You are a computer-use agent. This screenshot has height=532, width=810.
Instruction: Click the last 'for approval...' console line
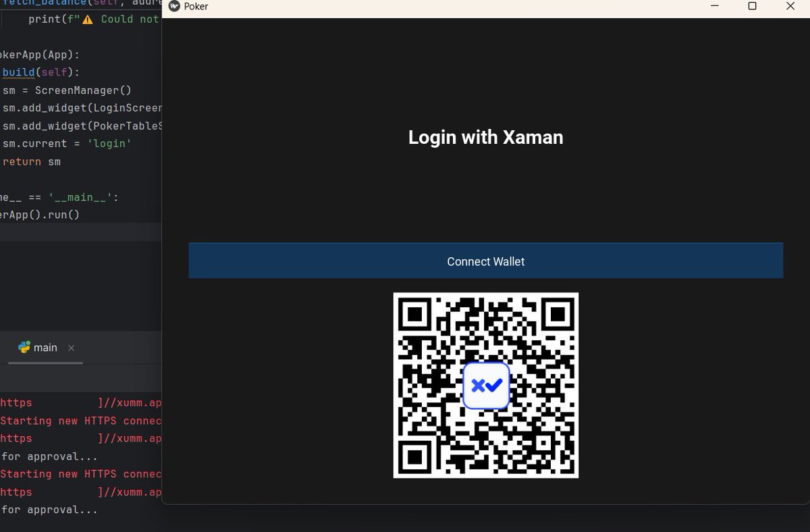click(x=49, y=510)
